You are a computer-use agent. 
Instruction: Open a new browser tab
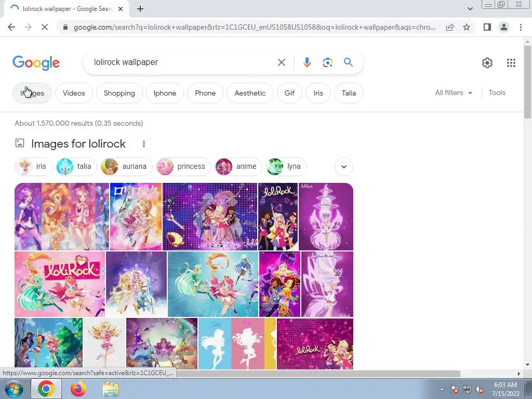coord(140,9)
